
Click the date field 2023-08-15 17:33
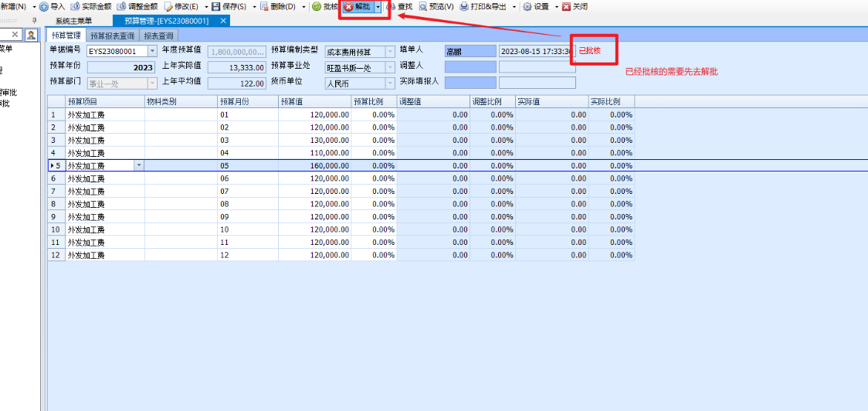click(x=537, y=52)
